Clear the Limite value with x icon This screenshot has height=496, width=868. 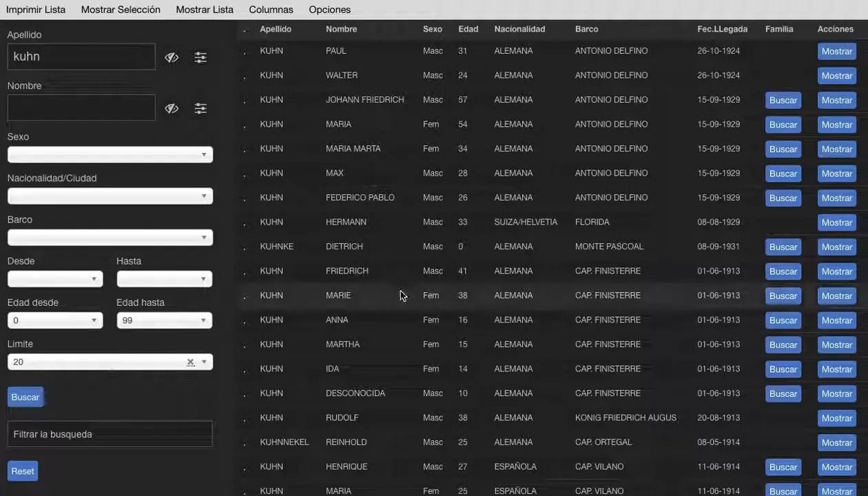coord(191,362)
